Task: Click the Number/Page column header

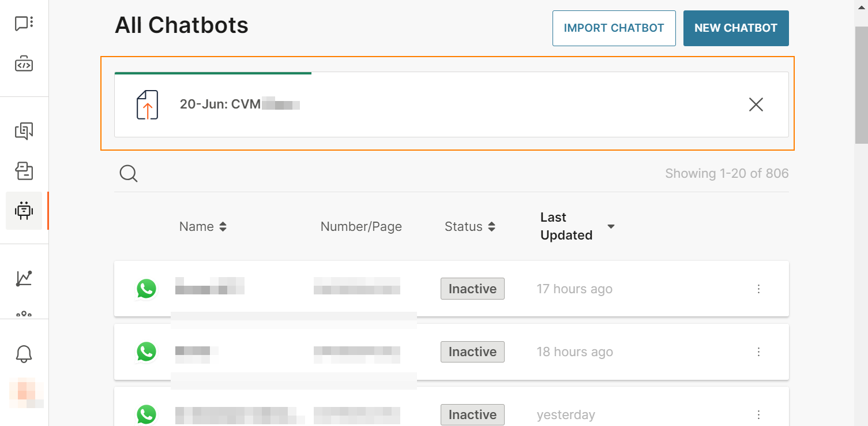Action: coord(361,227)
